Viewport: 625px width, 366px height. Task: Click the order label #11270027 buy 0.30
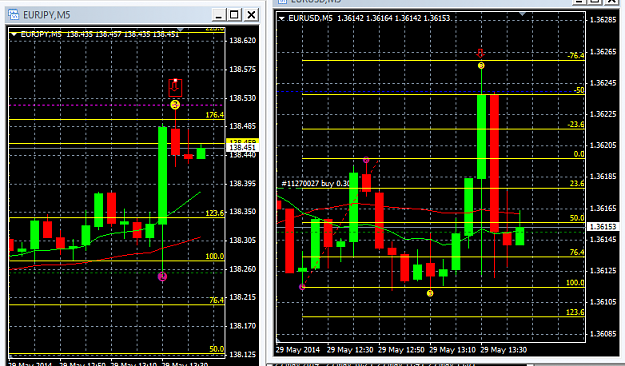[x=315, y=183]
